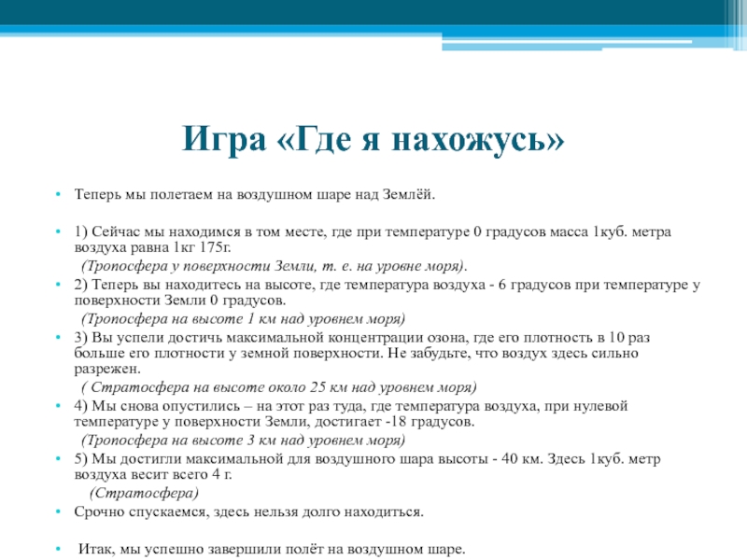Click the line «Срочно спускаемся, здесь нельзя долго находиться»
The width and height of the screenshot is (747, 560).
pyautogui.click(x=249, y=511)
